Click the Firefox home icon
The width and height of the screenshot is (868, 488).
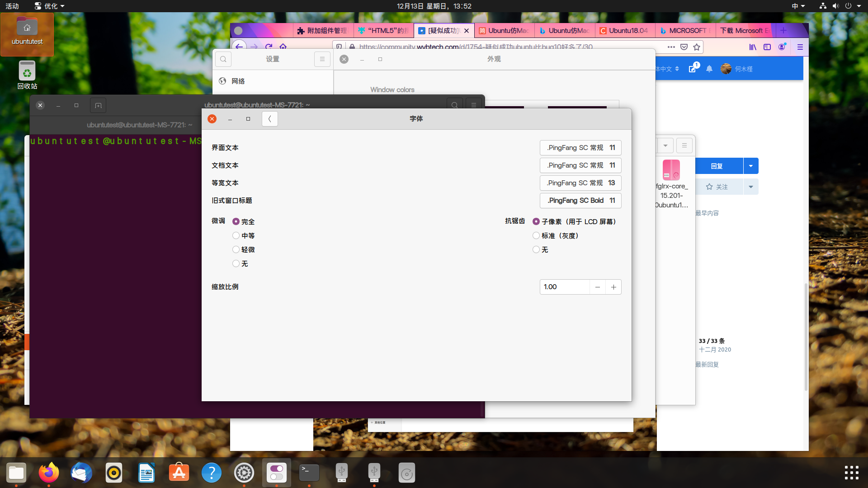click(283, 46)
